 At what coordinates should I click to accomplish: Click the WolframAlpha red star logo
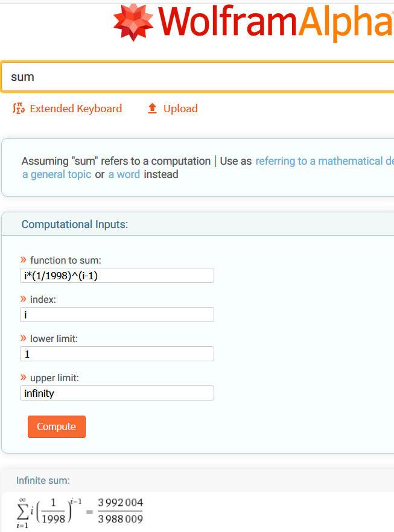coord(133,23)
